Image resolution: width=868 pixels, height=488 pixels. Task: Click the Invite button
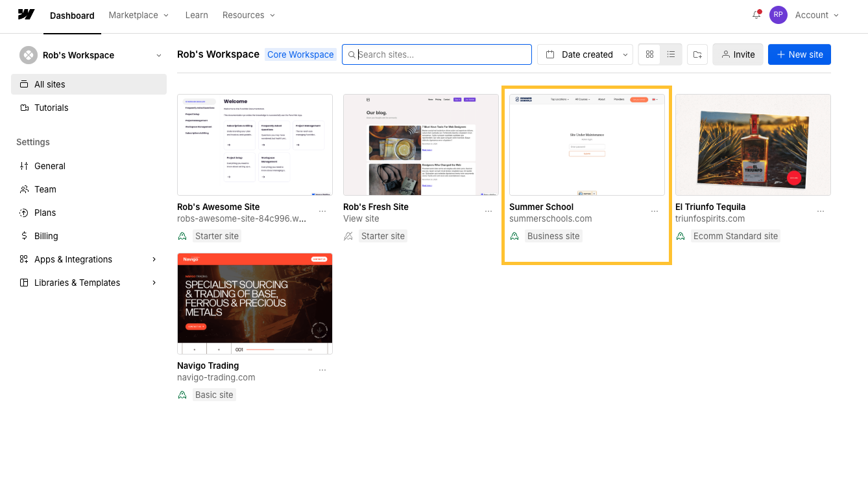tap(738, 54)
